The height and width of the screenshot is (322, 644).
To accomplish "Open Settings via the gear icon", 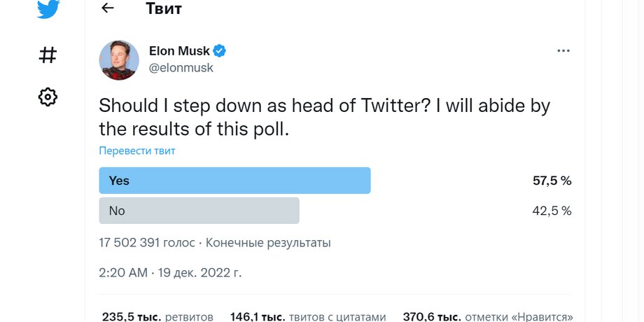I will pyautogui.click(x=47, y=97).
